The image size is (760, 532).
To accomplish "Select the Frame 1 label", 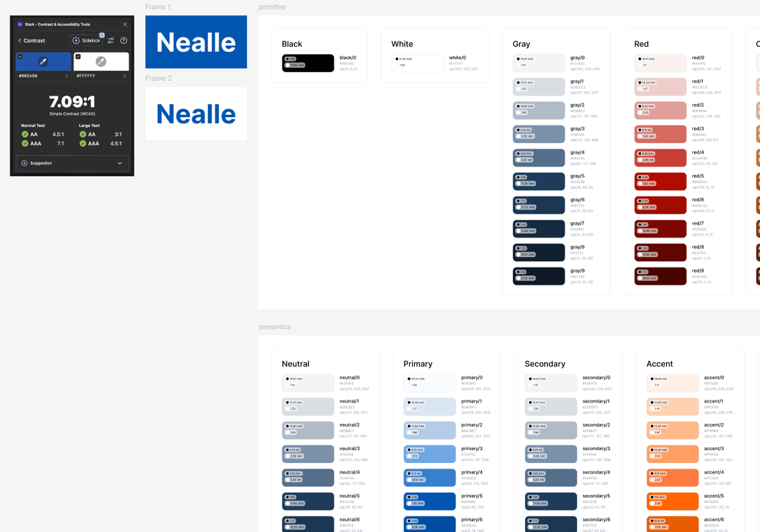I will pos(158,7).
